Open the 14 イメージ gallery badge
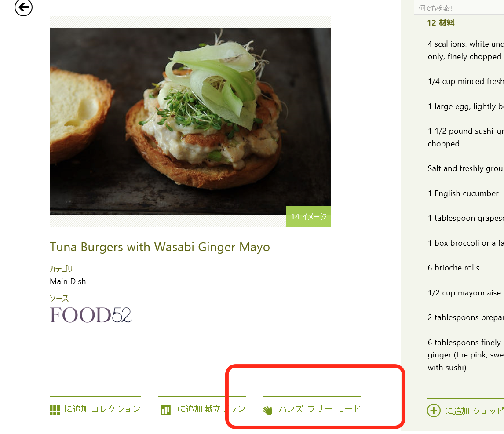504x434 pixels. [x=309, y=216]
